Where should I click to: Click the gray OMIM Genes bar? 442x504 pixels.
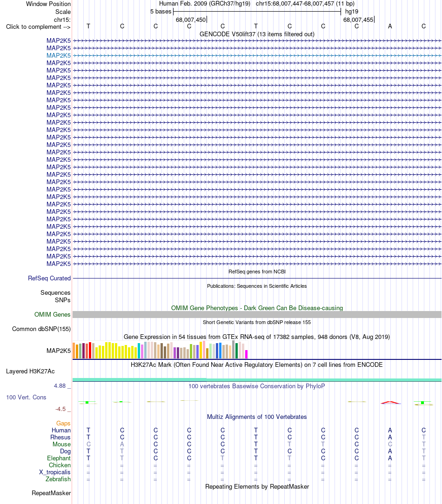(x=257, y=315)
